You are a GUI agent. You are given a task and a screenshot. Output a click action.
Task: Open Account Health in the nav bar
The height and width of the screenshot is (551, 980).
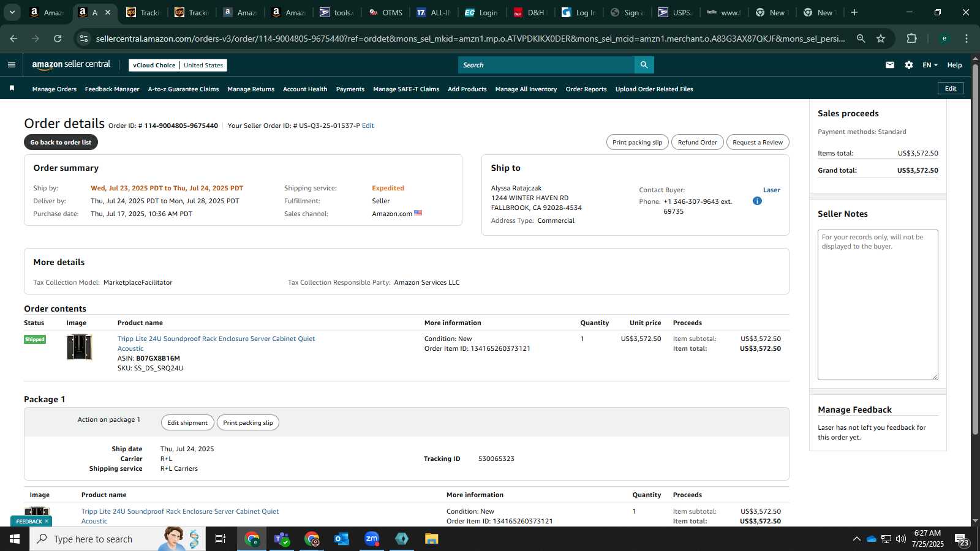point(305,89)
